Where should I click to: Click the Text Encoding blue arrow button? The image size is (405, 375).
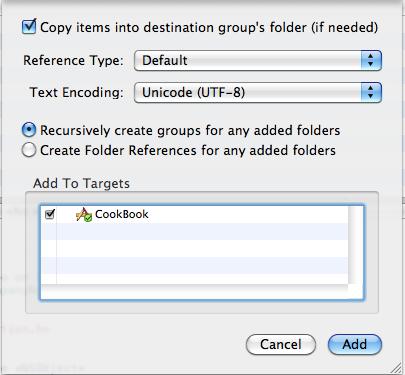(x=371, y=92)
